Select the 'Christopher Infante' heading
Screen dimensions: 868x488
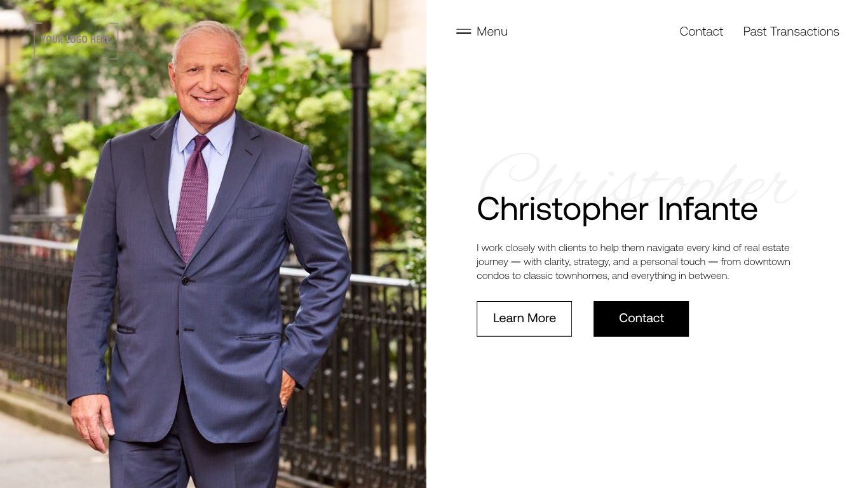pos(617,209)
